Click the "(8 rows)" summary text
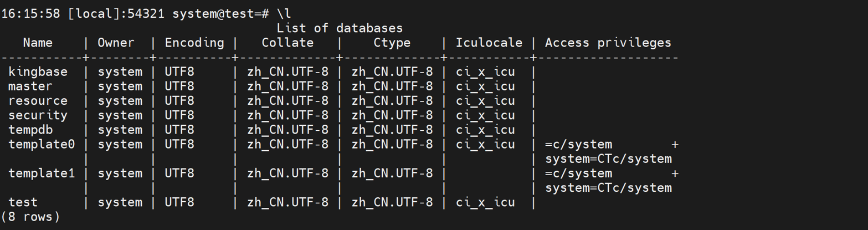 click(x=30, y=217)
